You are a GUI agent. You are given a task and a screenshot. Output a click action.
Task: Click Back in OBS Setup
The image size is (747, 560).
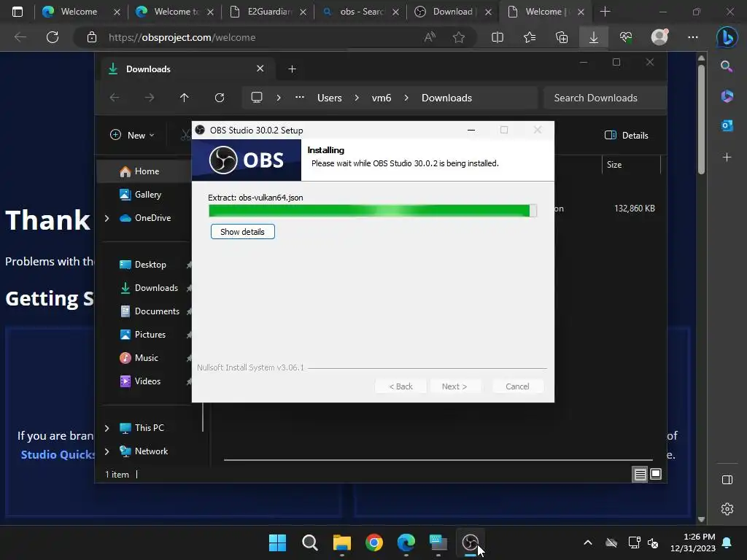pyautogui.click(x=400, y=386)
